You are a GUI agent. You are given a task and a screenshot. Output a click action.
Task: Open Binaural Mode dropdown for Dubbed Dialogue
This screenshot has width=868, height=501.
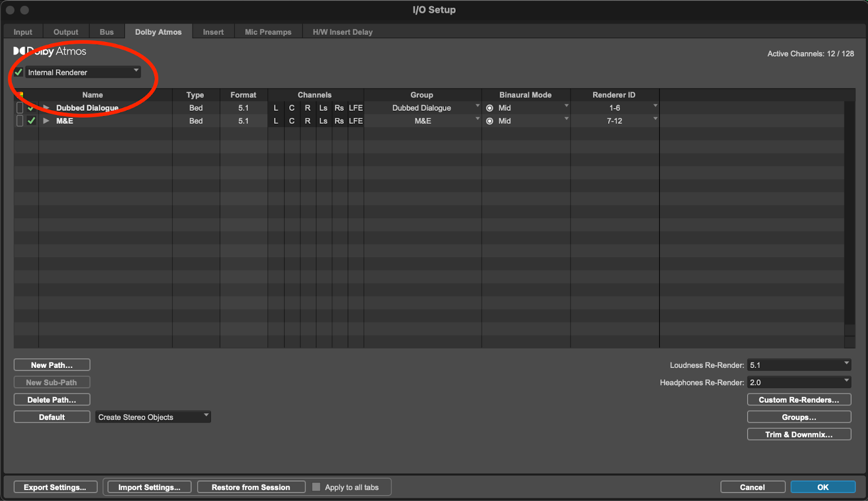tap(526, 108)
